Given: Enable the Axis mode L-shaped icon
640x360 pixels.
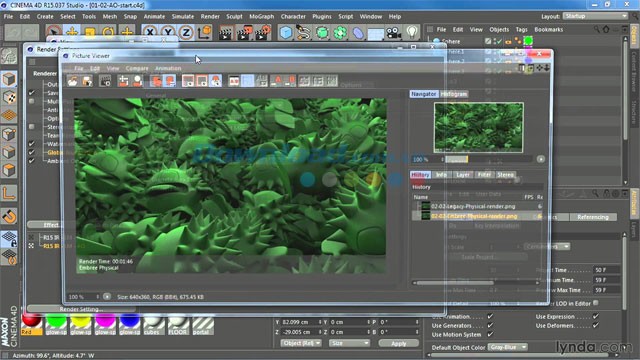Looking at the screenshot, I should [x=9, y=193].
